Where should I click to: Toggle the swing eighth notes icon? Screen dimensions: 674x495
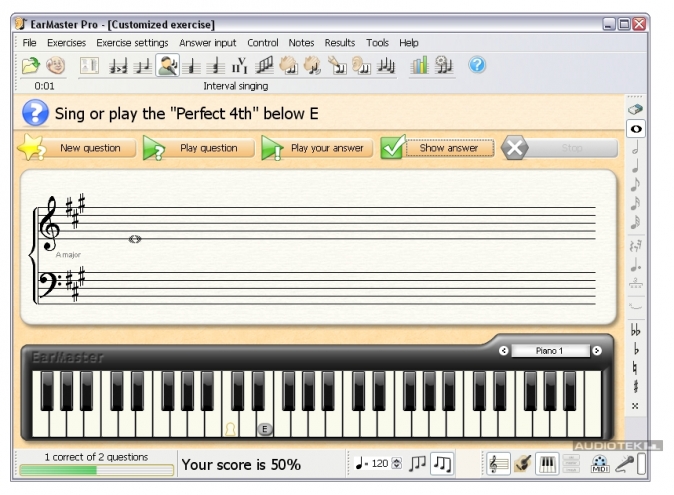(442, 463)
